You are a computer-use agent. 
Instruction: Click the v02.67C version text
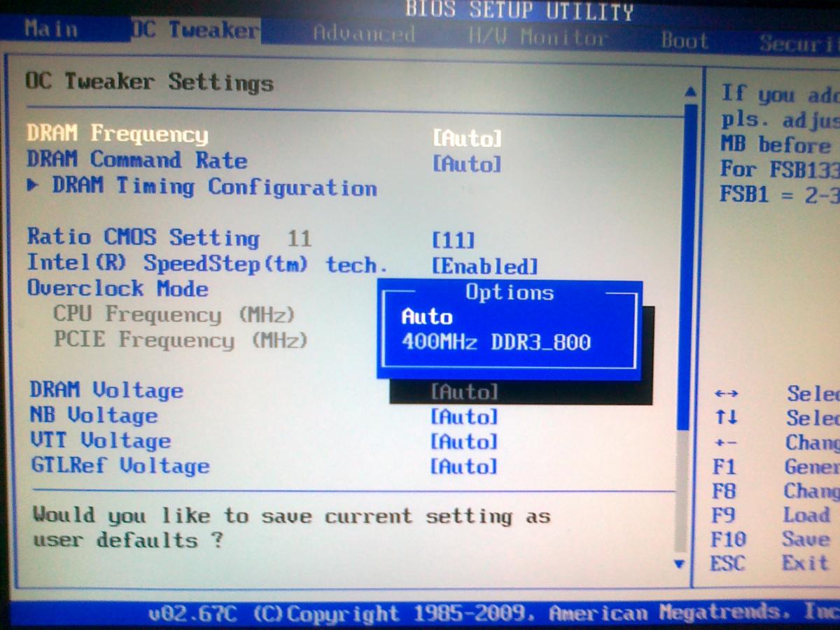193,614
